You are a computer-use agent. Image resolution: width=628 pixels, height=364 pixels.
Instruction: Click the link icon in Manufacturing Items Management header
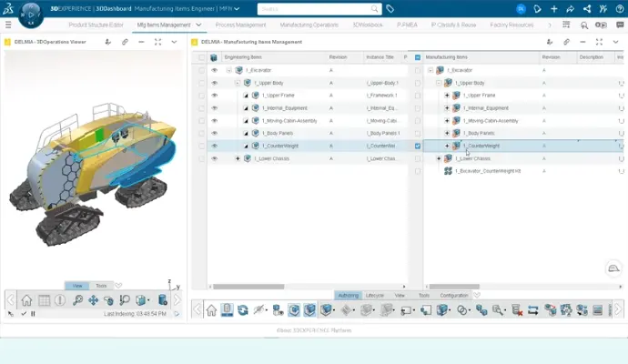566,42
